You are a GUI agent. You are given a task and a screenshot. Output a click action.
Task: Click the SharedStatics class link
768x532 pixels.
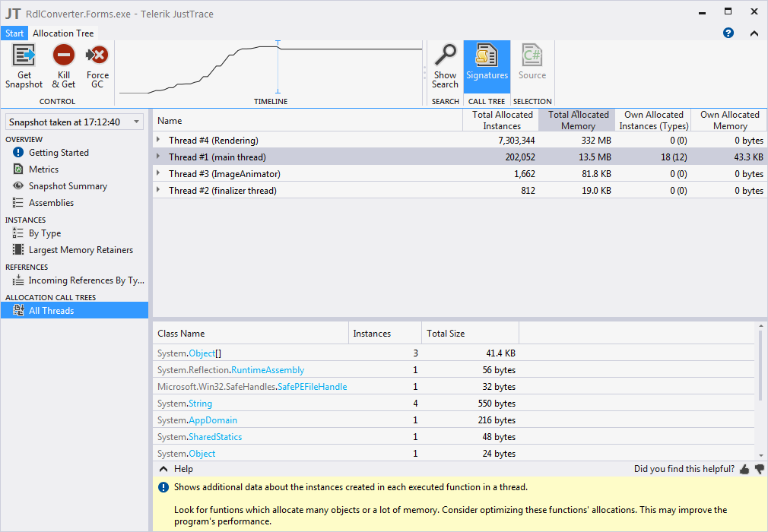[215, 436]
